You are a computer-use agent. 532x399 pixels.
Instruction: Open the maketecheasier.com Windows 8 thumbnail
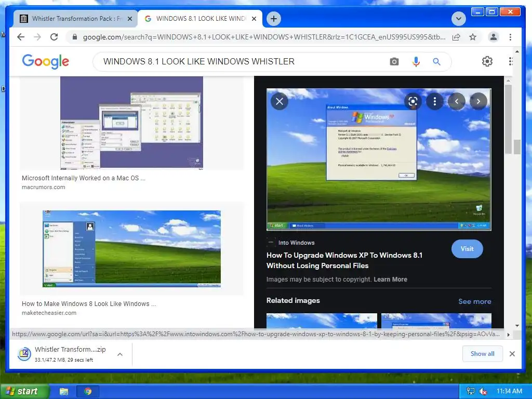coord(131,249)
